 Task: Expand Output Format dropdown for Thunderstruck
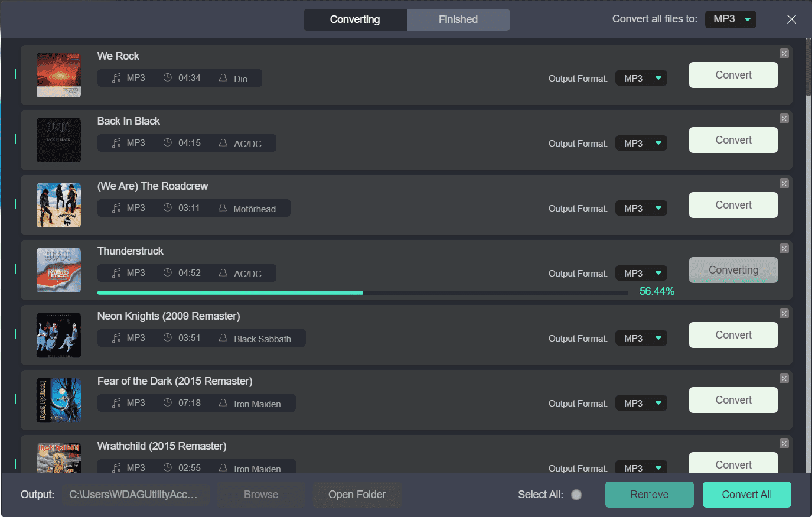tap(641, 274)
